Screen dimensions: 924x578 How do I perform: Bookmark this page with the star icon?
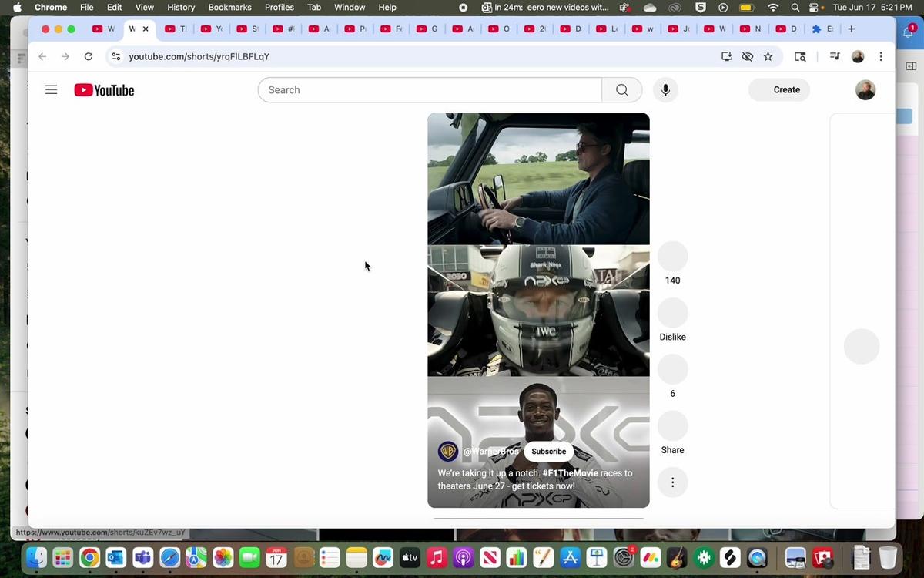coord(768,57)
